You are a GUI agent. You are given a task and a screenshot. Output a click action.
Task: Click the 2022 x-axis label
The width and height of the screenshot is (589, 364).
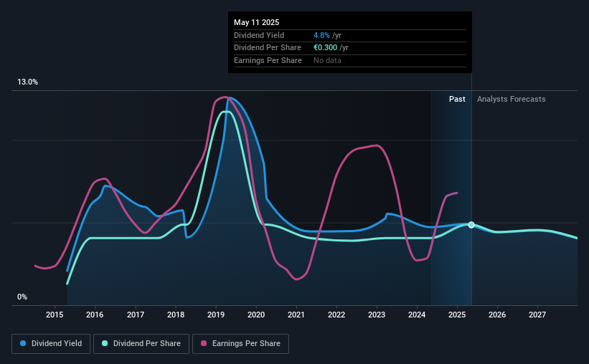[x=336, y=315]
